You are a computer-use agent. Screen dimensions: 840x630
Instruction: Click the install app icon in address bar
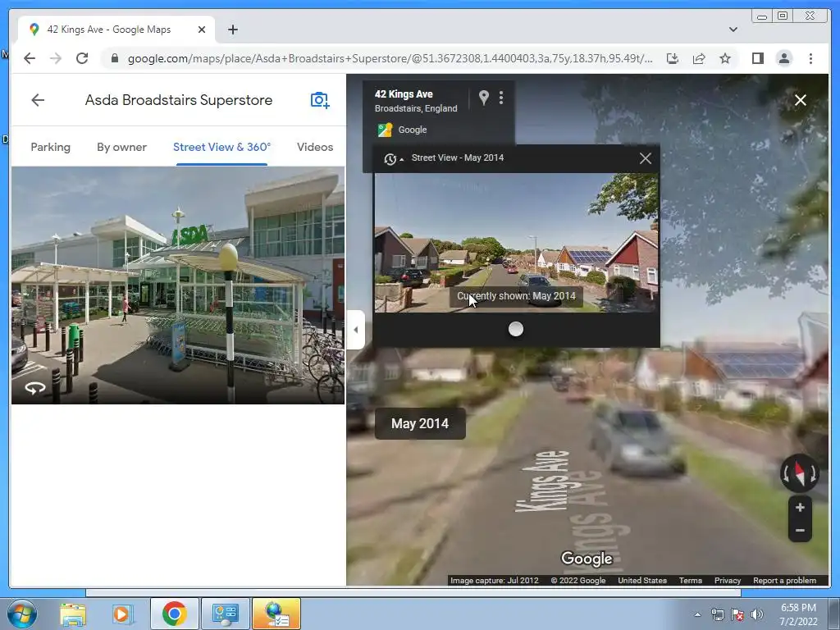(x=673, y=58)
